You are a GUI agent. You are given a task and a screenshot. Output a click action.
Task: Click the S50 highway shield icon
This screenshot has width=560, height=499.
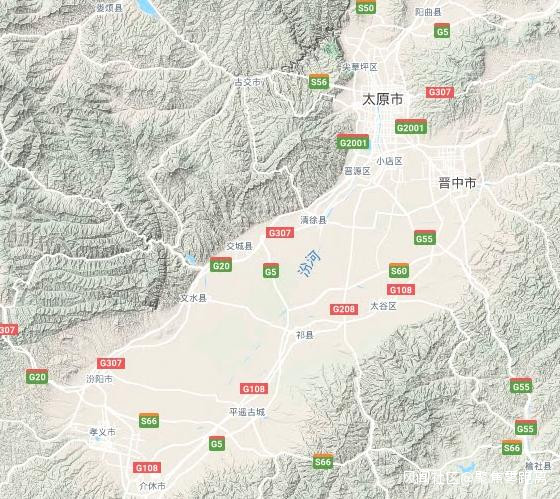pos(366,7)
